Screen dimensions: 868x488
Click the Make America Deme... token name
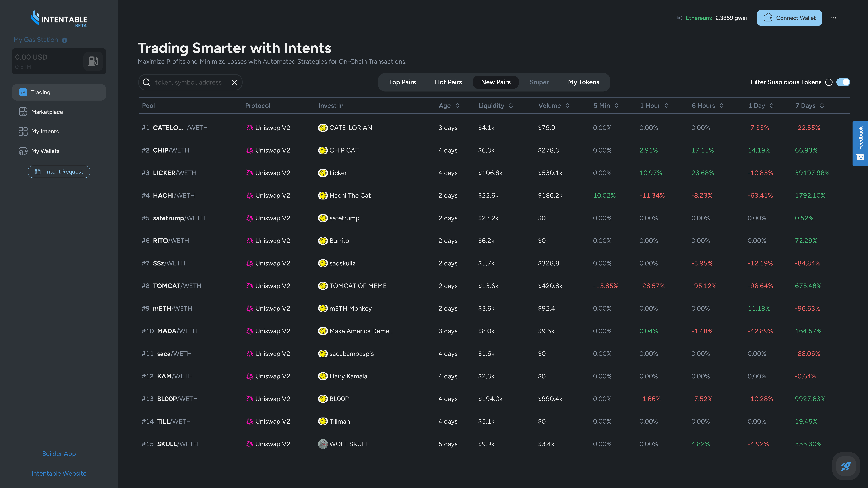[361, 331]
